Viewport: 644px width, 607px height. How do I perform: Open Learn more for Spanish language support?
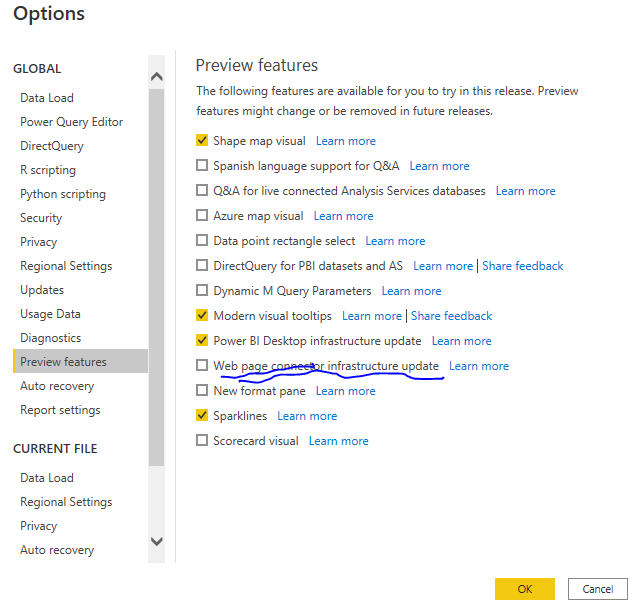439,166
